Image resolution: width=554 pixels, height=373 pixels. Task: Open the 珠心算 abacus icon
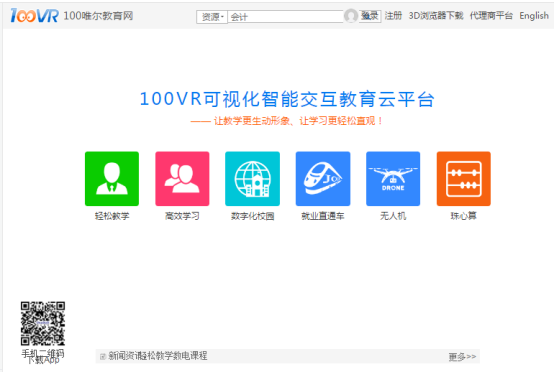(x=464, y=179)
